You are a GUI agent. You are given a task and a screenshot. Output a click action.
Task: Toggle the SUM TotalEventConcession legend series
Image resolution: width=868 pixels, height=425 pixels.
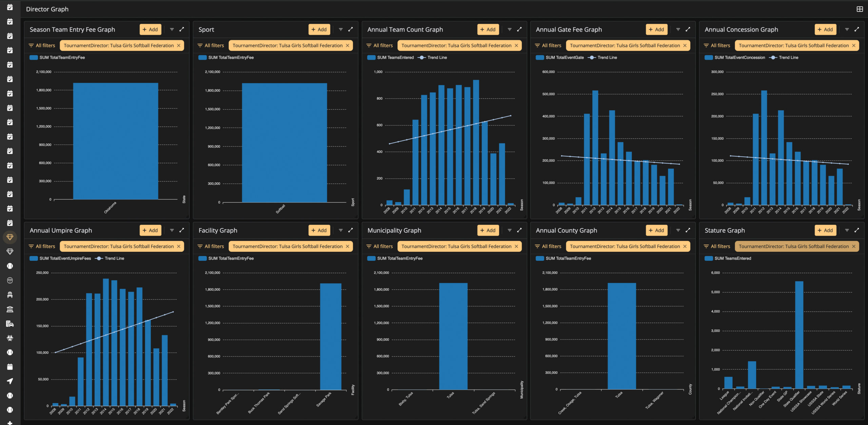point(735,58)
